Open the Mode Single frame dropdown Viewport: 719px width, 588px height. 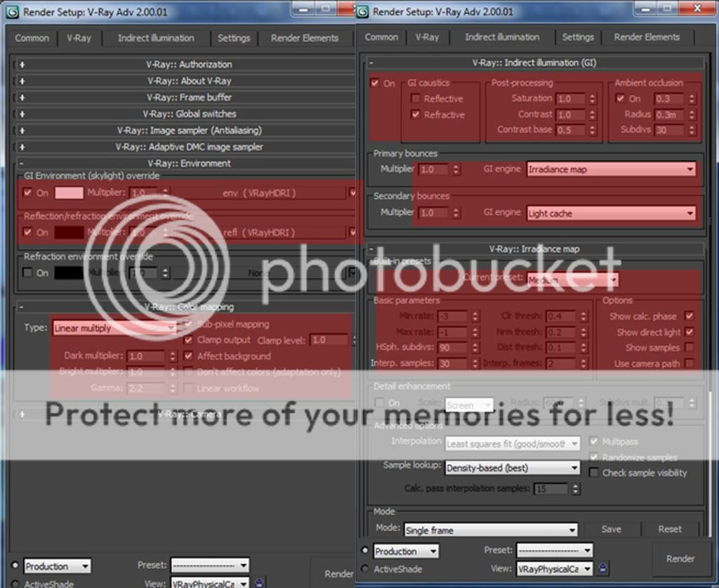pos(491,530)
